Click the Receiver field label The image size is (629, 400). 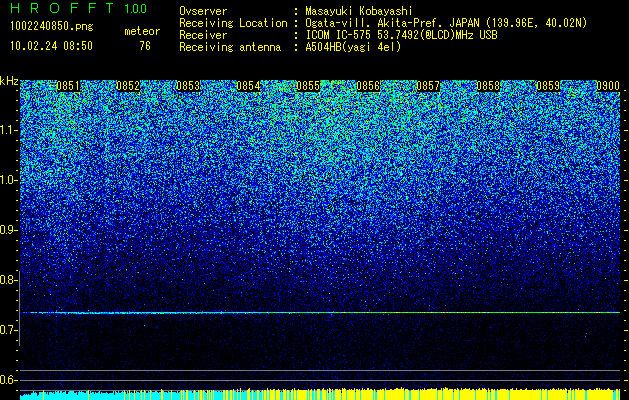click(x=203, y=35)
